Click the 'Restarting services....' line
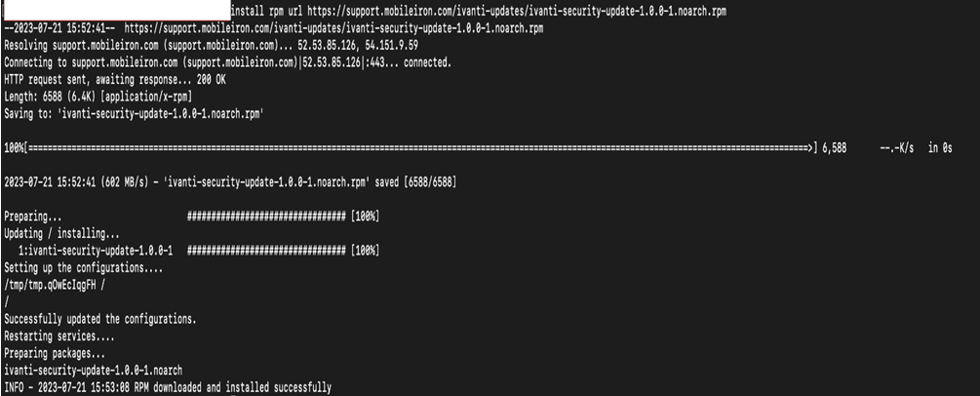 coord(59,336)
